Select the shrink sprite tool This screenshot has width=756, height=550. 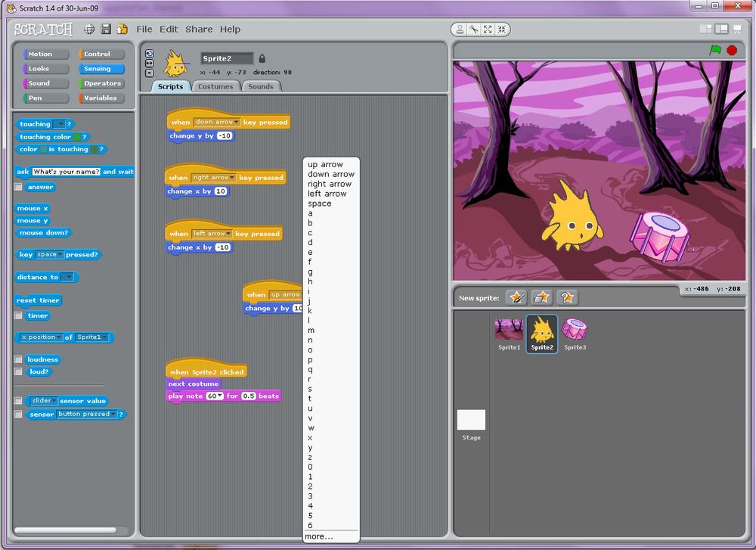point(502,30)
